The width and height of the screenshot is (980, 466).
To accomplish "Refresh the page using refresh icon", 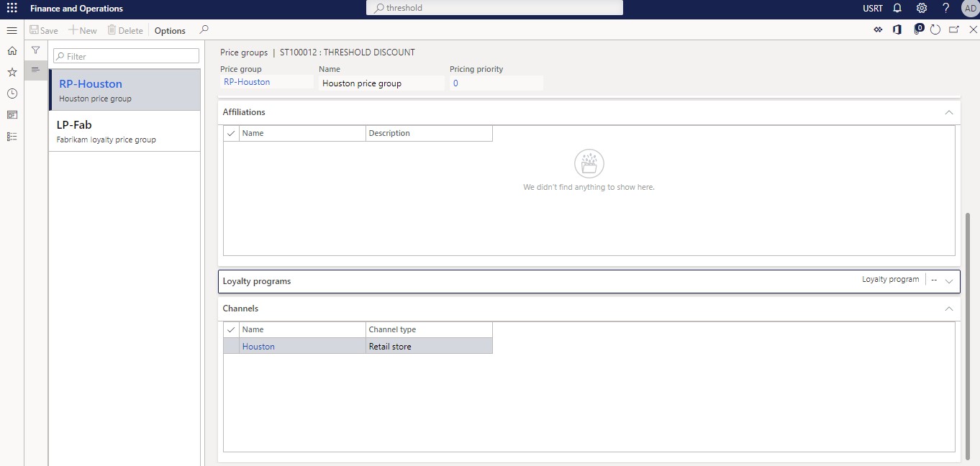I will click(935, 30).
